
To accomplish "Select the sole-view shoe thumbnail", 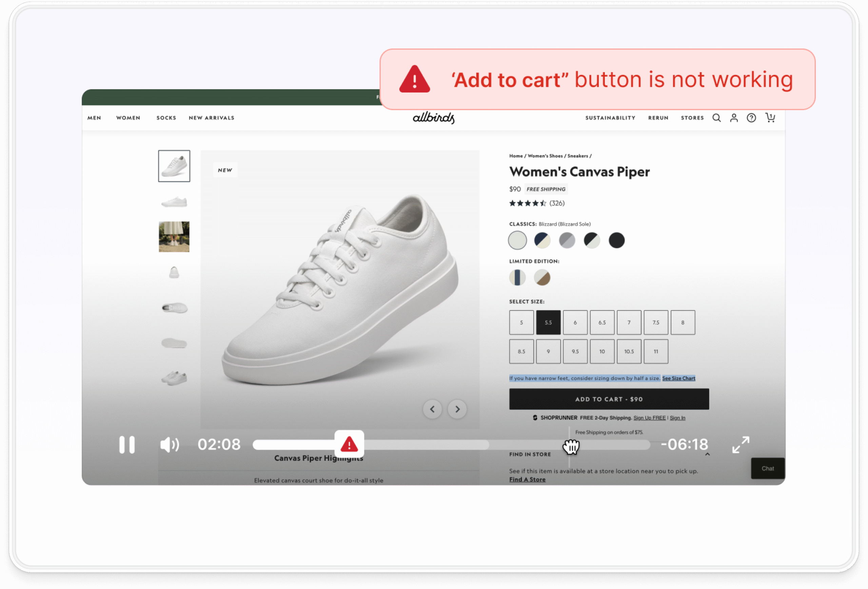I will coord(174,343).
